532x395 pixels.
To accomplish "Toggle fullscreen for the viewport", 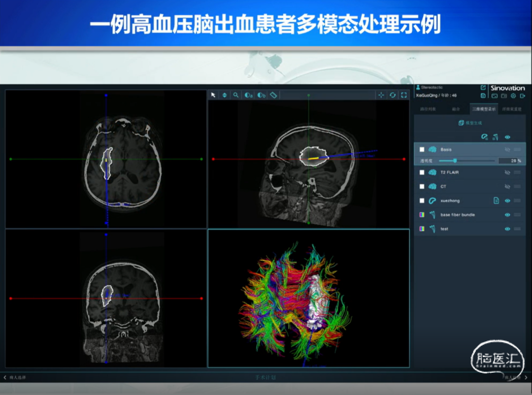I will point(404,95).
